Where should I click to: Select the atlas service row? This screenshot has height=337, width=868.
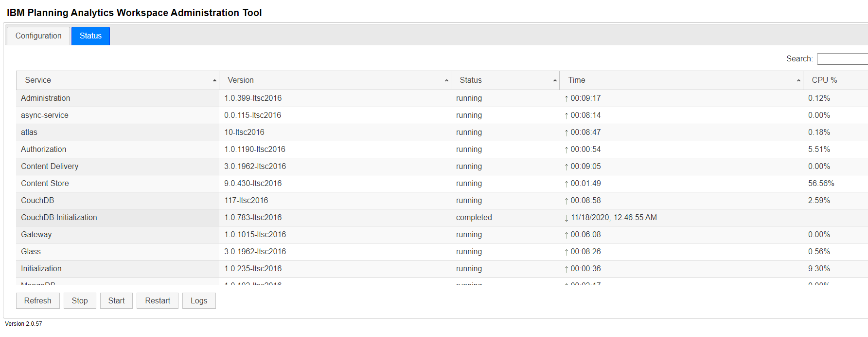click(442, 132)
